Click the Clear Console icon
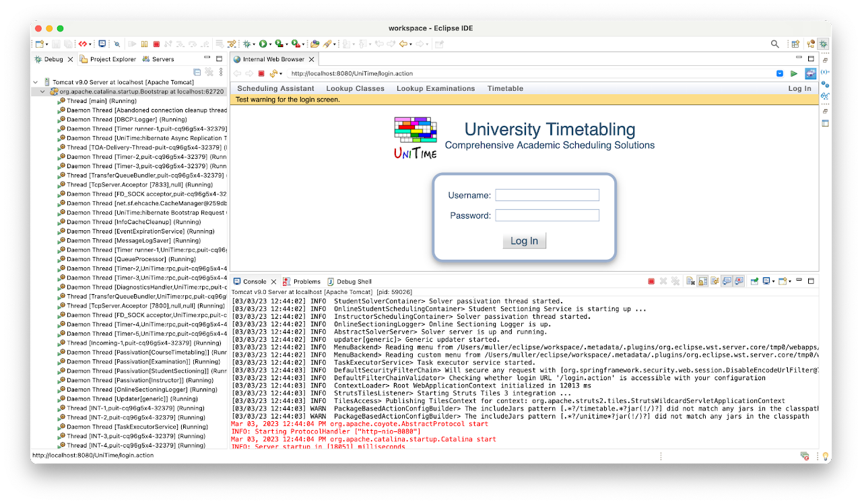 690,281
